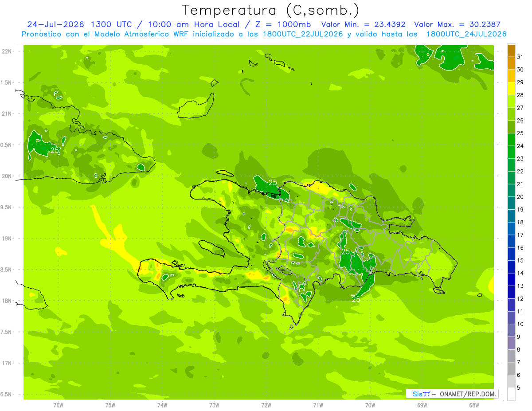Click the 68W longitude label
Screen dimensions: 532x411
pos(474,405)
